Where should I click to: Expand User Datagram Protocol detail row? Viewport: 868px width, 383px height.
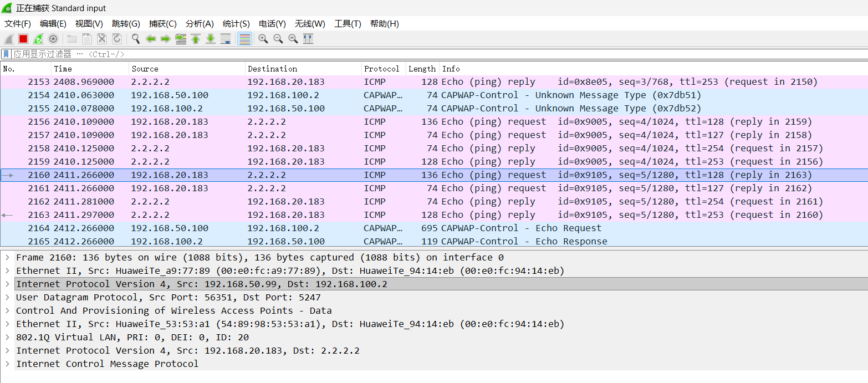point(7,297)
